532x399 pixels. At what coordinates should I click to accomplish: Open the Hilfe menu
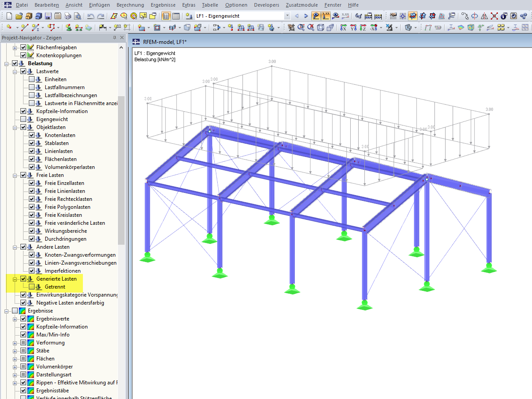point(353,5)
